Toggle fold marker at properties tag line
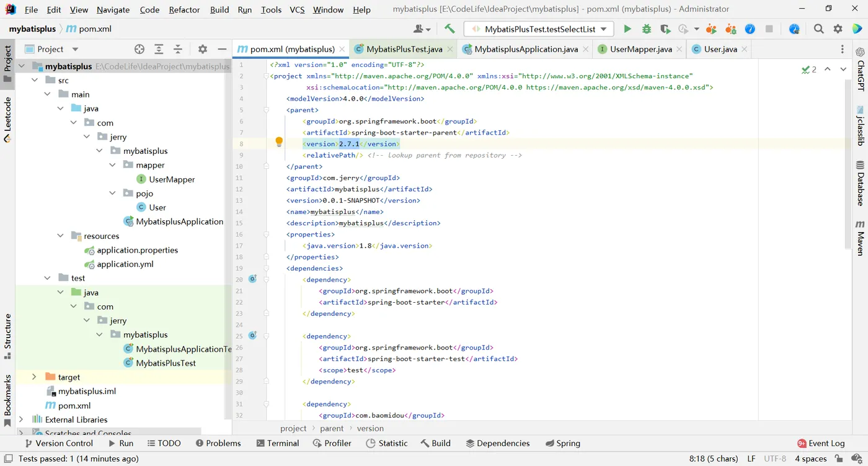The height and width of the screenshot is (466, 868). pyautogui.click(x=265, y=235)
